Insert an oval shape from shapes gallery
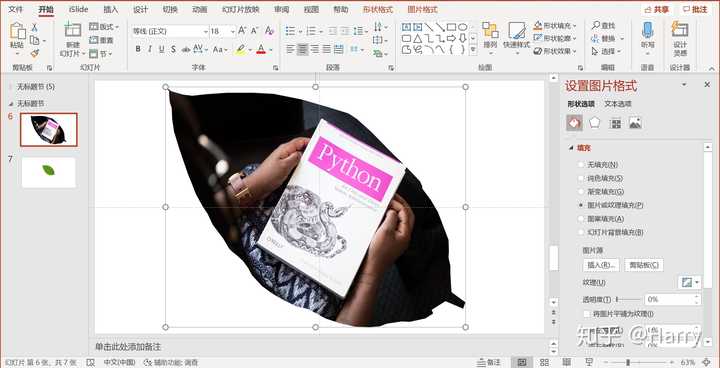 click(x=463, y=27)
